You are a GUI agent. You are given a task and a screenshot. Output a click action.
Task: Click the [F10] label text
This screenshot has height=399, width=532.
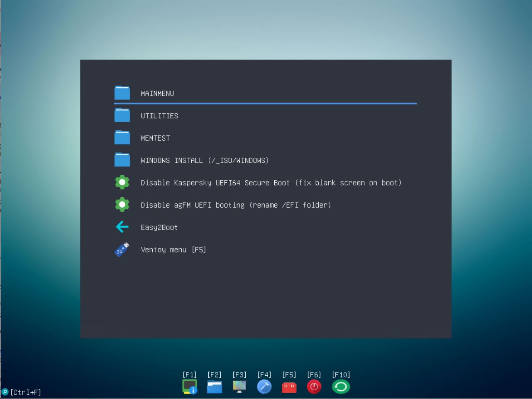[x=341, y=375]
